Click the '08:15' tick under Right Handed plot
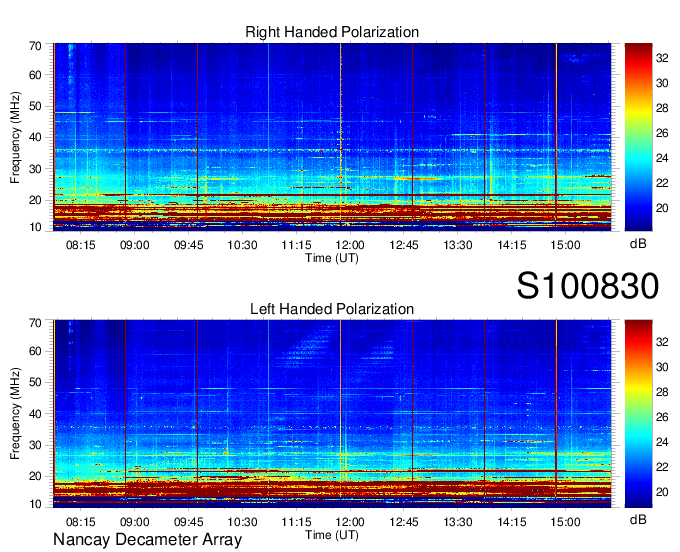Screen dimensions: 680x552 pos(81,245)
